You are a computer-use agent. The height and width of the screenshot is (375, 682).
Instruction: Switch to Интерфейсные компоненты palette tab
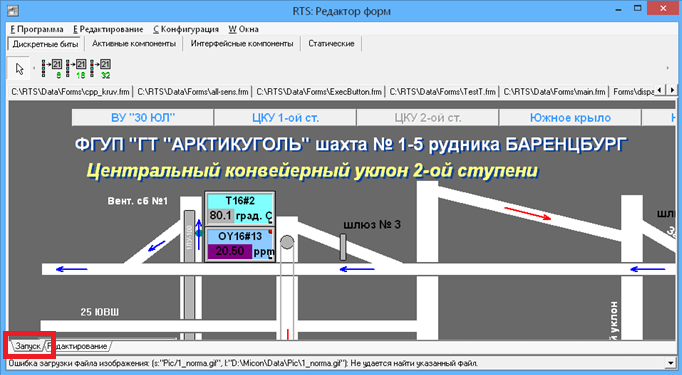tap(242, 44)
